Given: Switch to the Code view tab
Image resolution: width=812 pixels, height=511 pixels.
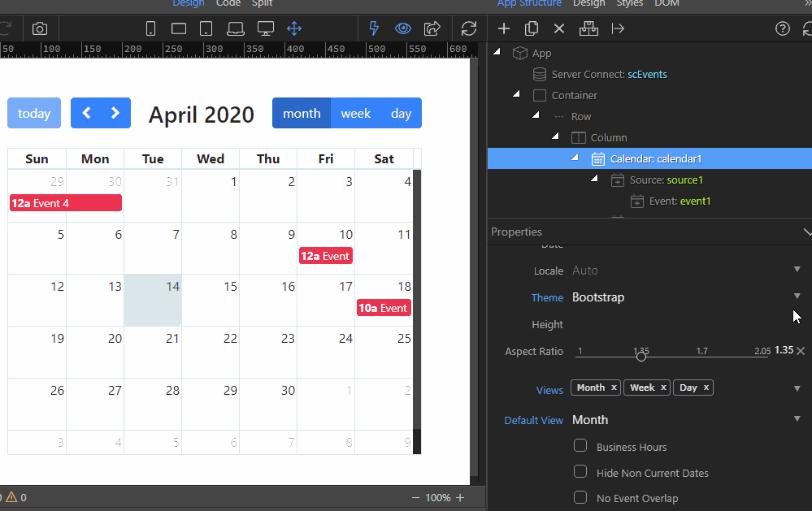Looking at the screenshot, I should [228, 3].
